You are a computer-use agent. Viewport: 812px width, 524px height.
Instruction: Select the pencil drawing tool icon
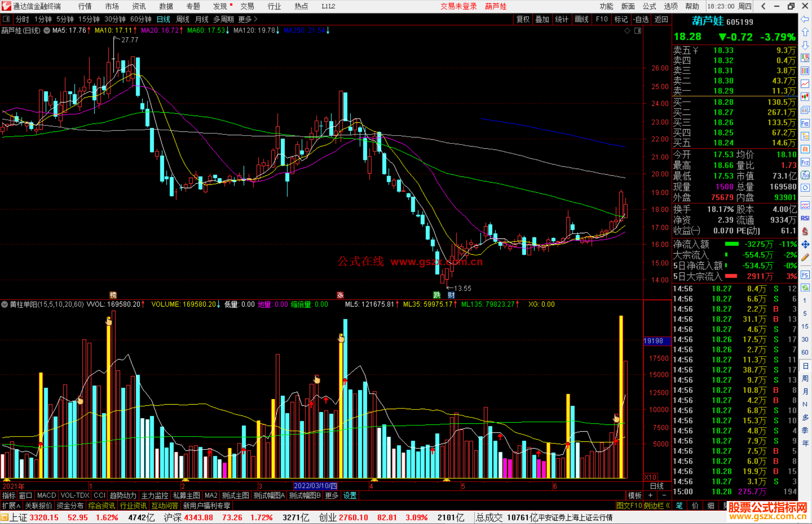click(805, 257)
